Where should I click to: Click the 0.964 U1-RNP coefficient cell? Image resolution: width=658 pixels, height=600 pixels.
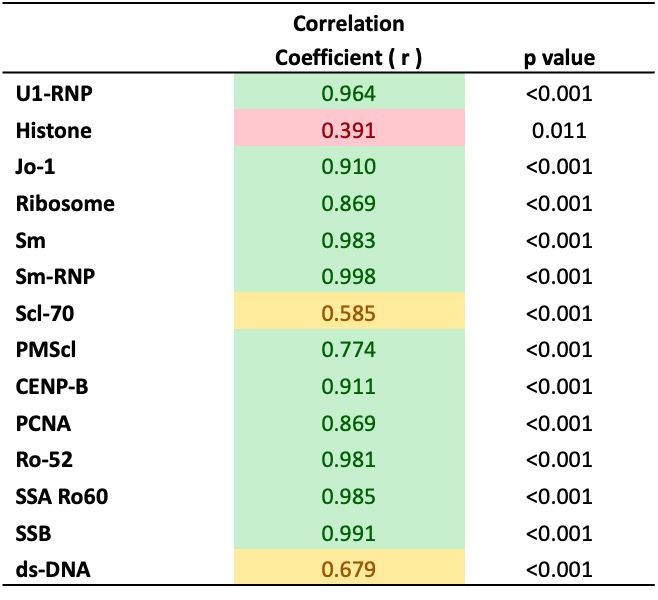pyautogui.click(x=348, y=95)
